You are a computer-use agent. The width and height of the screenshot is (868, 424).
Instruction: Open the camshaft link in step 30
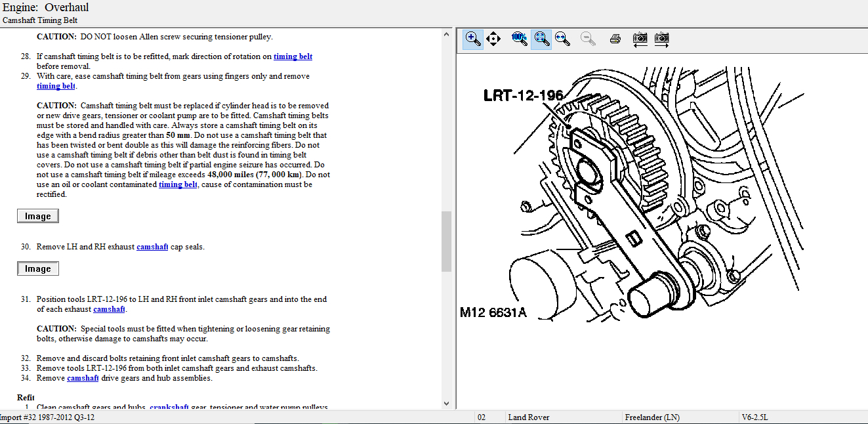coord(152,247)
